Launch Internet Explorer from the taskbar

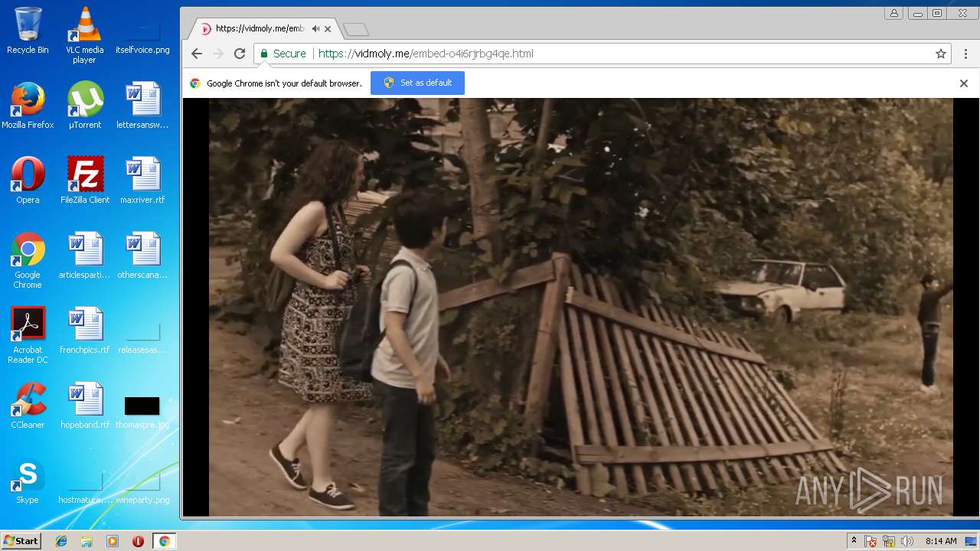point(61,541)
